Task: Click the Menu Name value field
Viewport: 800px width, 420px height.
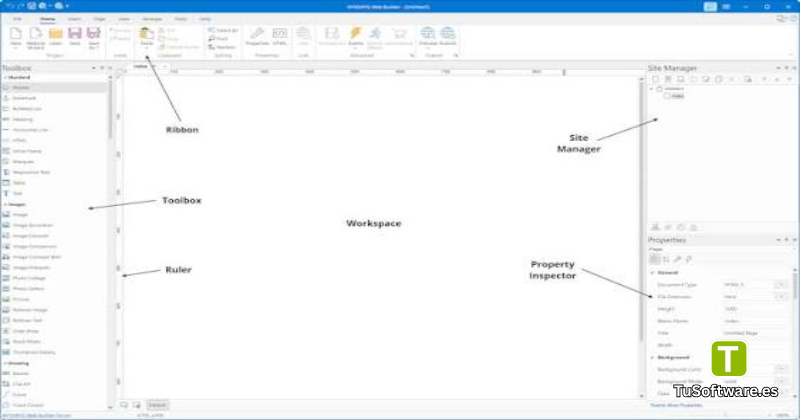Action: (755, 321)
